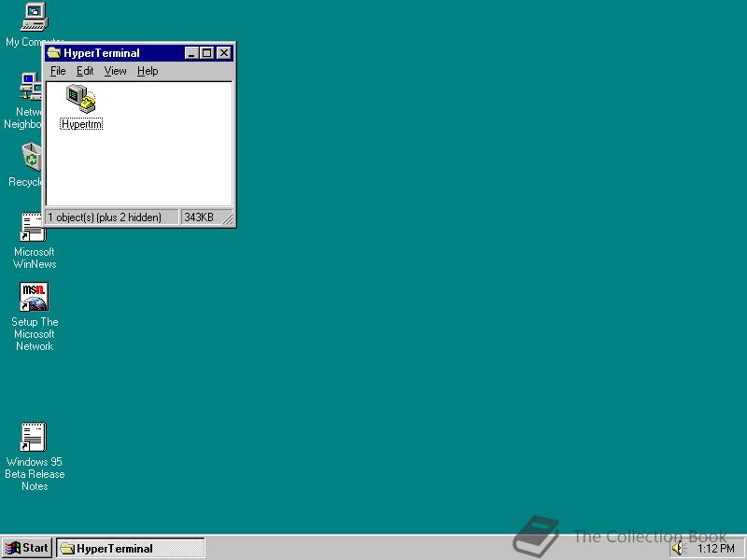
Task: Select the Network Neighborhood desktop icon
Action: pos(31,87)
